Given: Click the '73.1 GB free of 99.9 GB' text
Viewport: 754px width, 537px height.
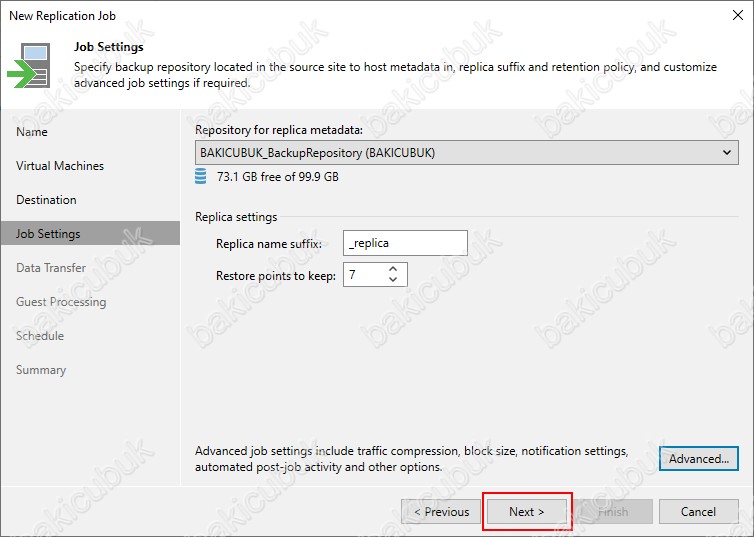Looking at the screenshot, I should 277,177.
